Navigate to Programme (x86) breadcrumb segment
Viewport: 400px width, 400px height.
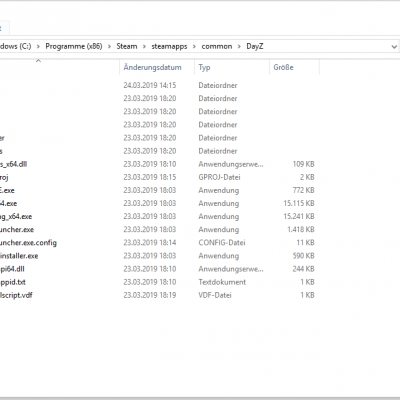[x=74, y=46]
